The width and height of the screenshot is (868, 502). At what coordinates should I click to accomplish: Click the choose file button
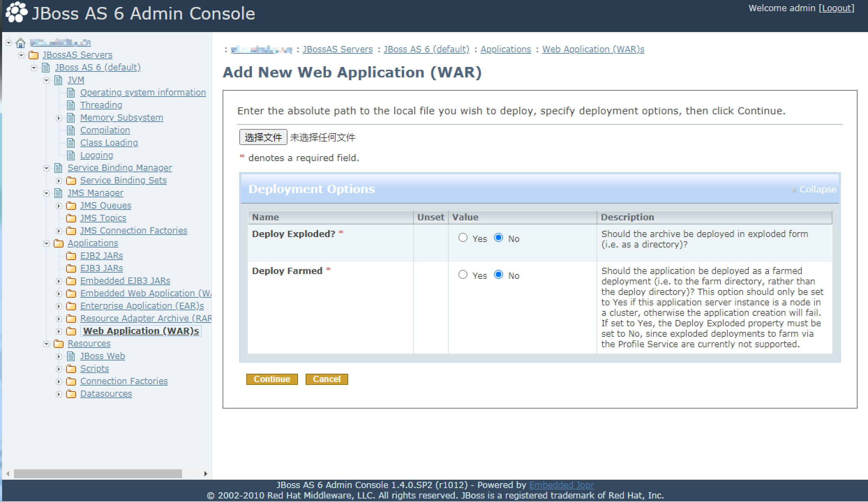coord(263,137)
